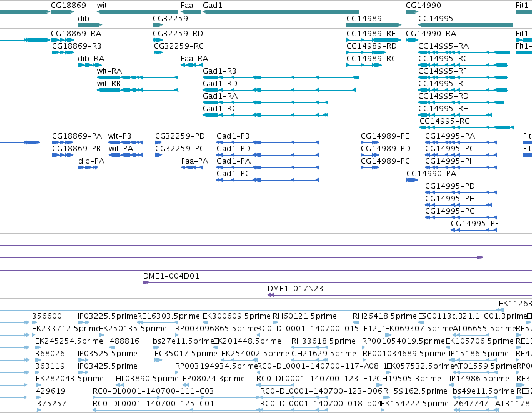
Task: Click transcript CG18869-RA
Action: [62, 40]
